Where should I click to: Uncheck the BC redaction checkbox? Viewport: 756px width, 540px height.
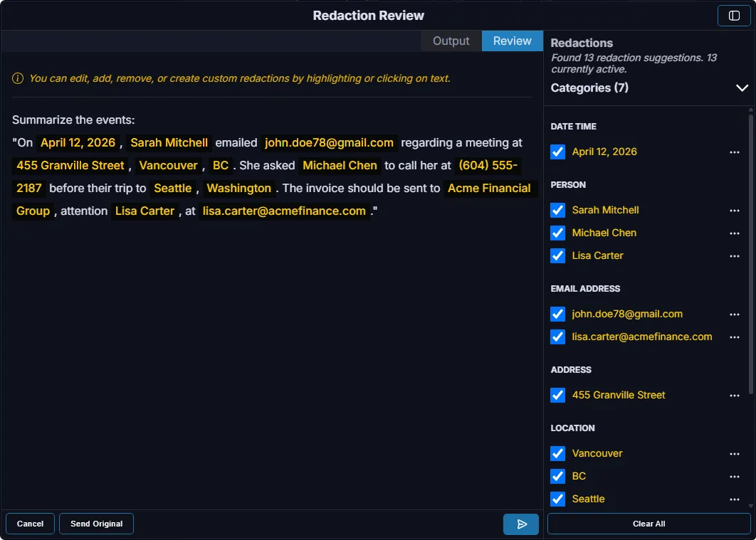pyautogui.click(x=558, y=476)
